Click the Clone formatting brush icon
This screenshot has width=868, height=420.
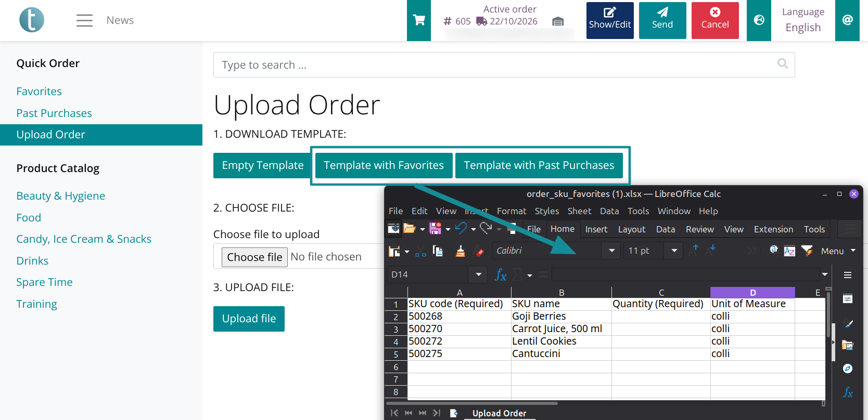pyautogui.click(x=460, y=251)
